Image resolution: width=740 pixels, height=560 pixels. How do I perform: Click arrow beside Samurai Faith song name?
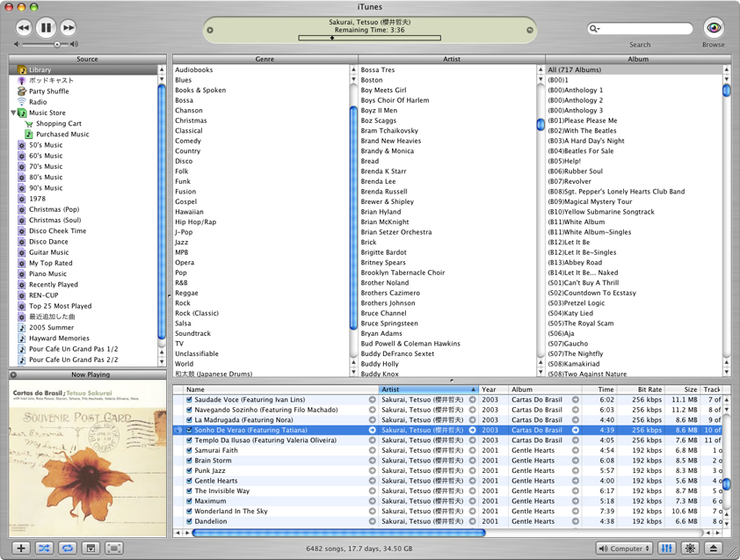(x=373, y=450)
